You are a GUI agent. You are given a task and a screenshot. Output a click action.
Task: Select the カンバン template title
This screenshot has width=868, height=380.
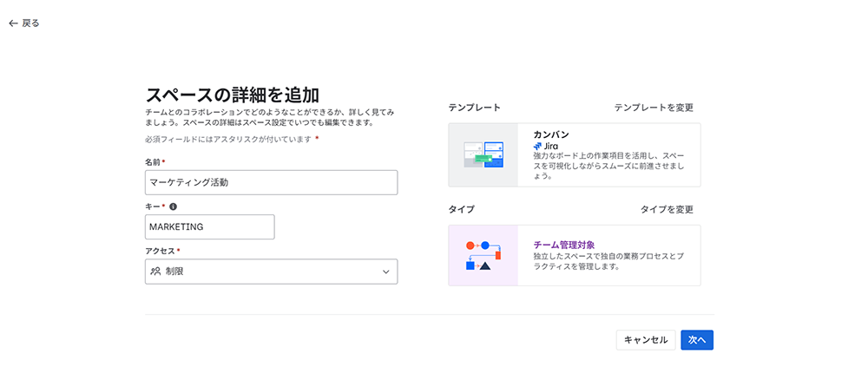tap(551, 134)
